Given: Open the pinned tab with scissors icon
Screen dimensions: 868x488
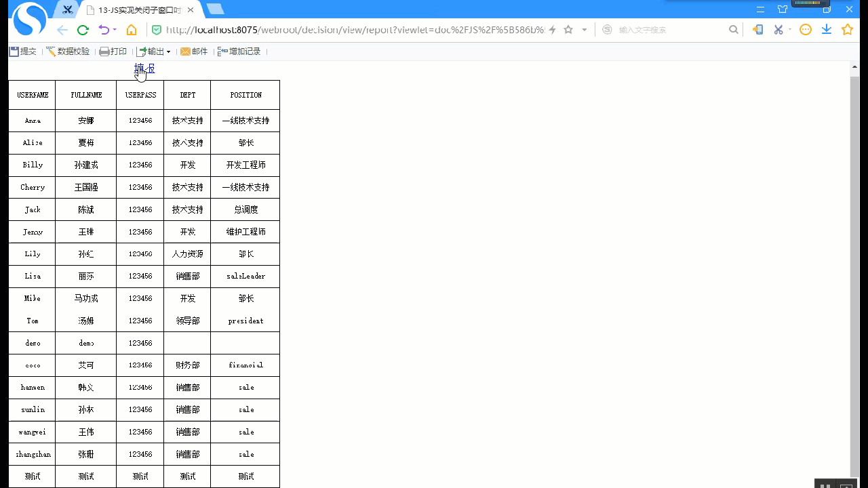Looking at the screenshot, I should 67,9.
